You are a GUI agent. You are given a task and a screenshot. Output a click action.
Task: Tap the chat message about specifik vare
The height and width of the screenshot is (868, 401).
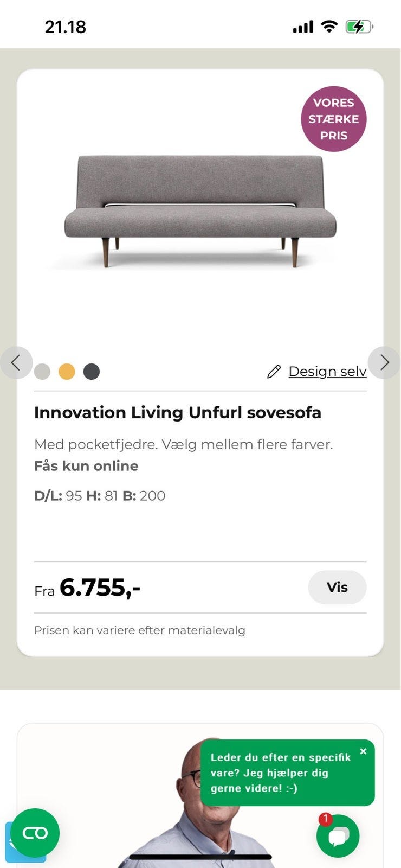[281, 773]
